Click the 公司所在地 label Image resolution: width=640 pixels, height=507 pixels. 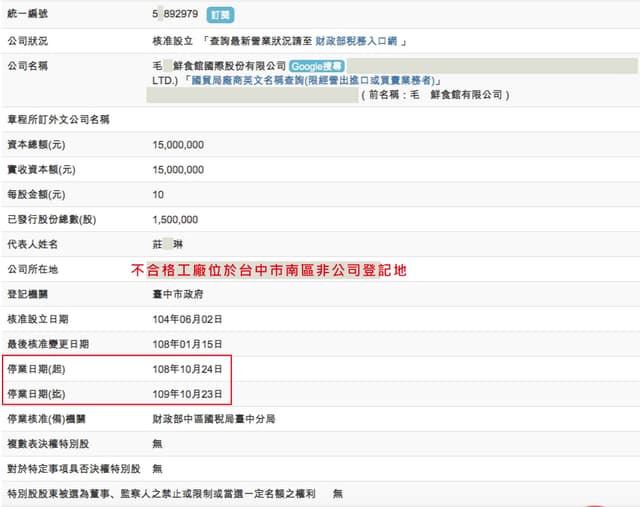33,269
